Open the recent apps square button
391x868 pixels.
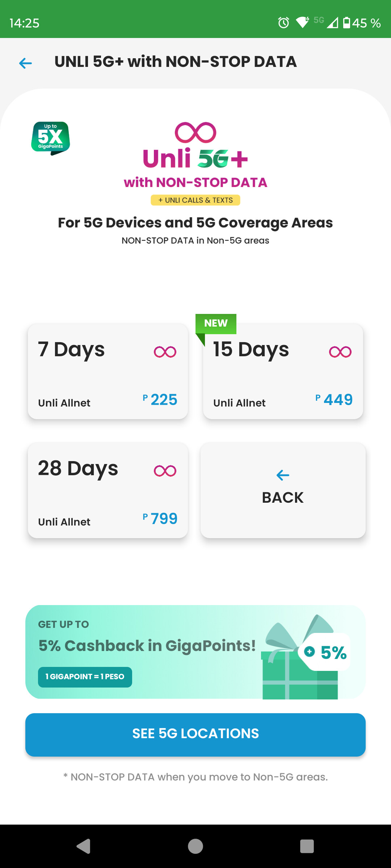tap(307, 846)
